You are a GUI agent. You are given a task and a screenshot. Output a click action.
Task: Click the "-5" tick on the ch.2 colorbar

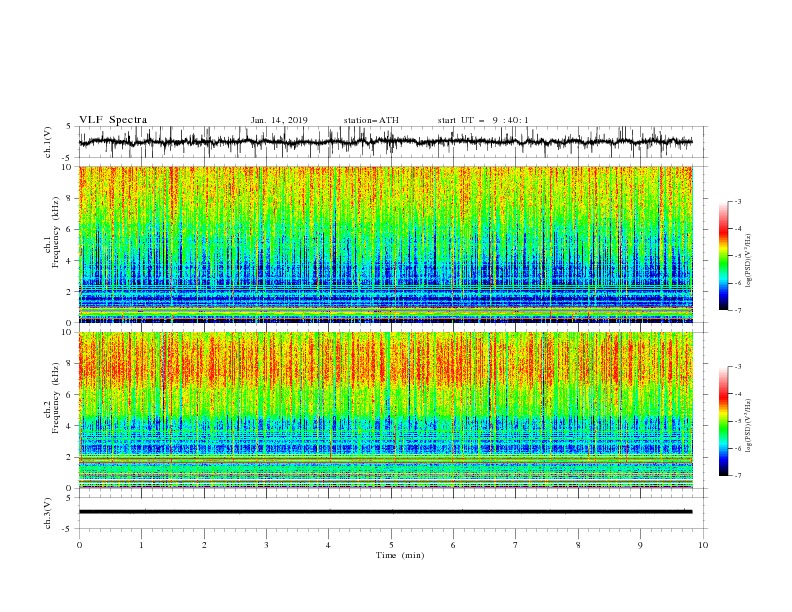(x=738, y=421)
